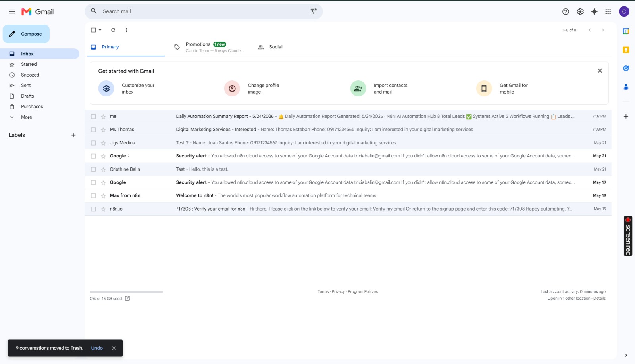
Task: Go to older messages page arrow
Action: 603,30
